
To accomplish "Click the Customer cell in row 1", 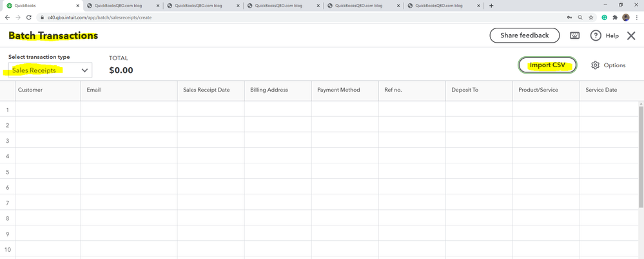I will coord(48,109).
